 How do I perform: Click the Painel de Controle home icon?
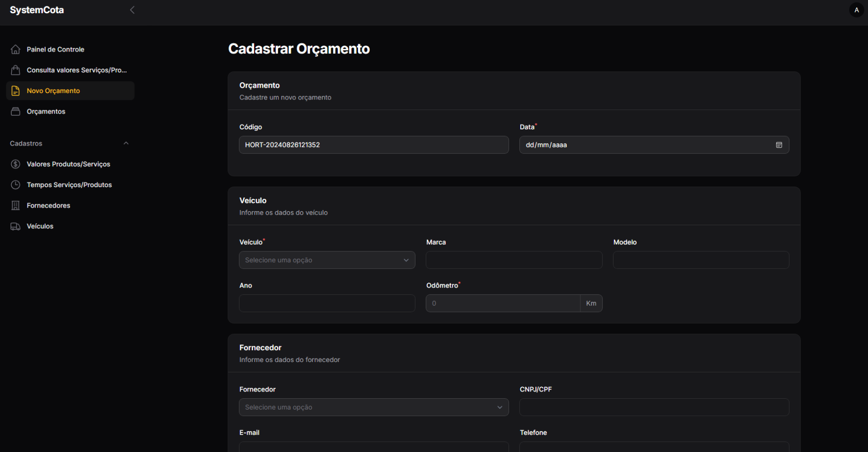(15, 49)
